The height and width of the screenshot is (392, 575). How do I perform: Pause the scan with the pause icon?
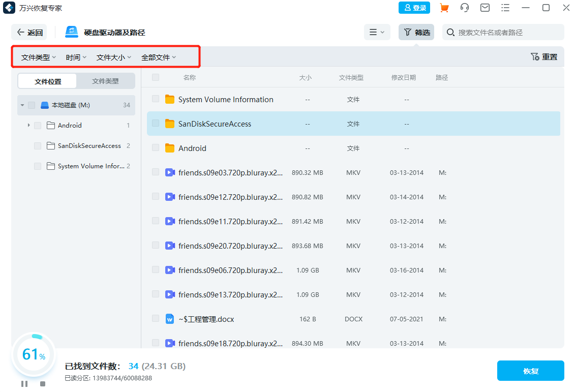click(24, 383)
